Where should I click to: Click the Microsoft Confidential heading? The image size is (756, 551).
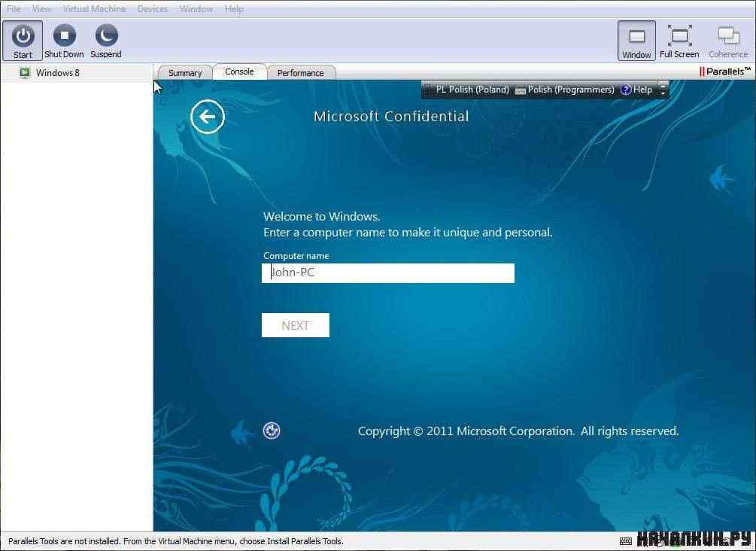(x=391, y=116)
